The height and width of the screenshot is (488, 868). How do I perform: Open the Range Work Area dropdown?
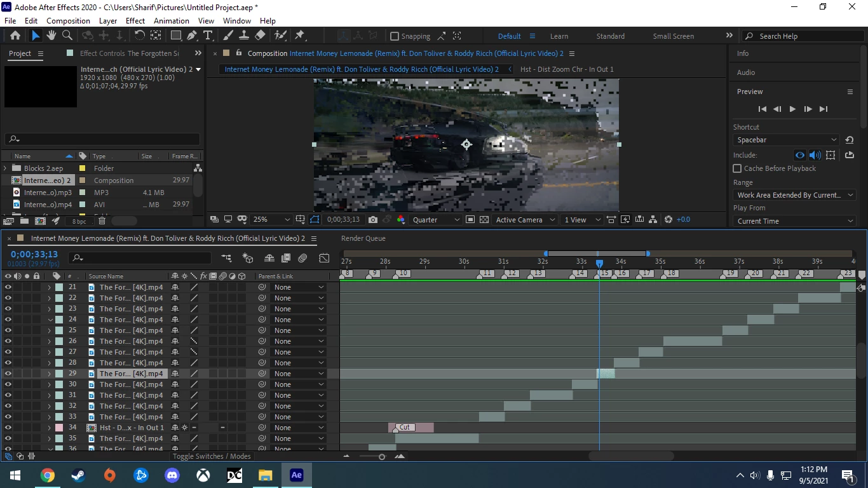(794, 195)
